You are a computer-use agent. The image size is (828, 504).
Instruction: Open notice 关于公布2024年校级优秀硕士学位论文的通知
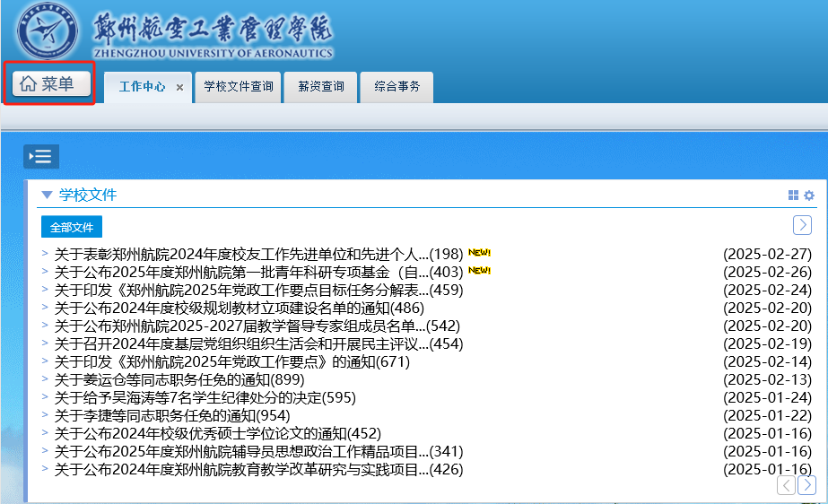pyautogui.click(x=218, y=434)
